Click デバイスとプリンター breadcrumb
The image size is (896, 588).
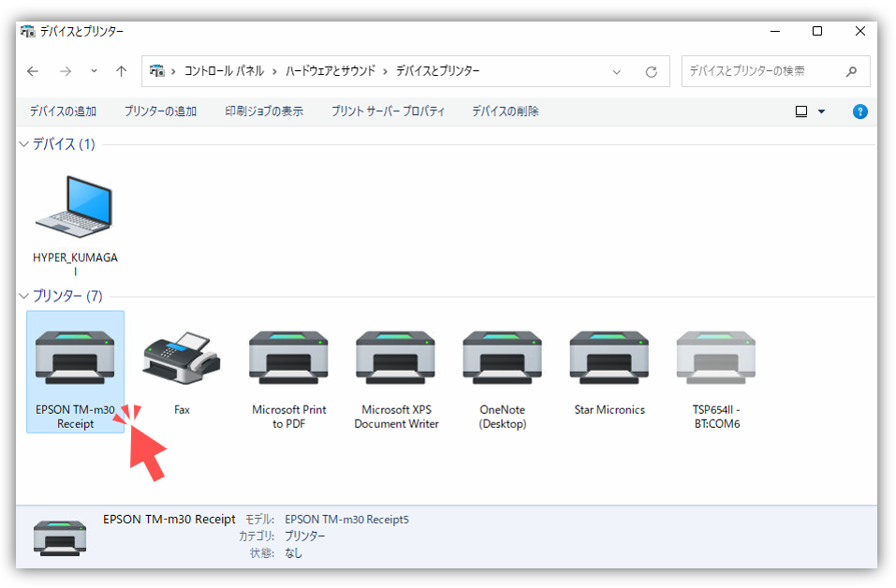[438, 71]
